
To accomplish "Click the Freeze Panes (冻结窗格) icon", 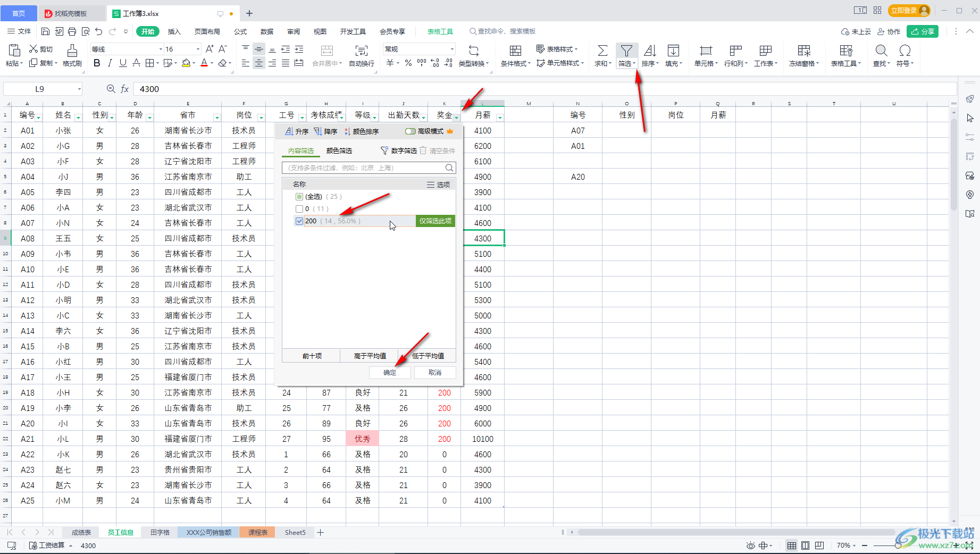I will coord(804,51).
